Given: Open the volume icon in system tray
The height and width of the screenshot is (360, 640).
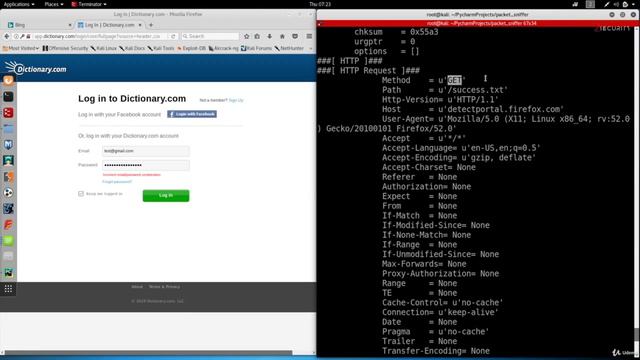Looking at the screenshot, I should tap(616, 4).
